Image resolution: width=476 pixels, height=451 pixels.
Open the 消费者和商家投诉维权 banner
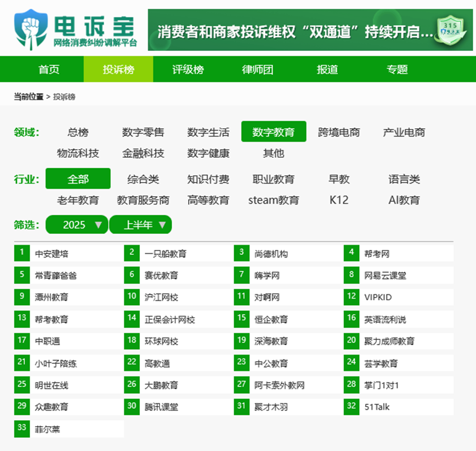(310, 30)
